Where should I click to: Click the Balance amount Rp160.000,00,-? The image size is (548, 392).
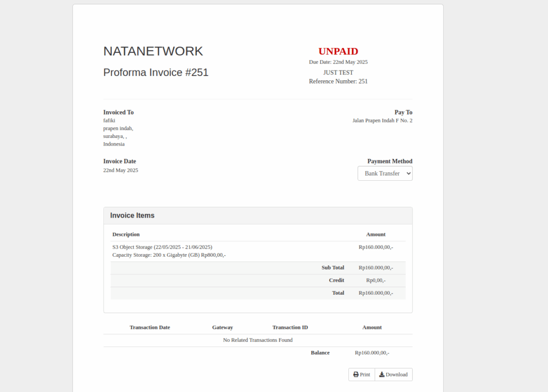pyautogui.click(x=372, y=352)
